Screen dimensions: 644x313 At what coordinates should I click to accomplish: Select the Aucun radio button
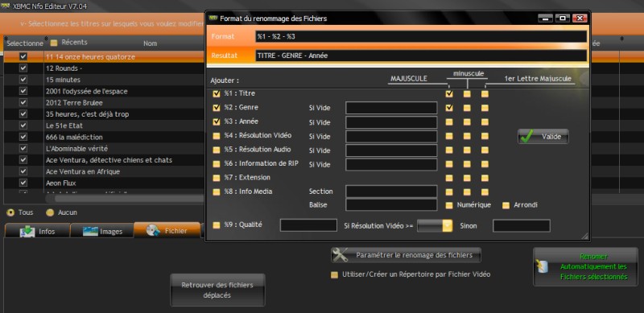click(50, 212)
